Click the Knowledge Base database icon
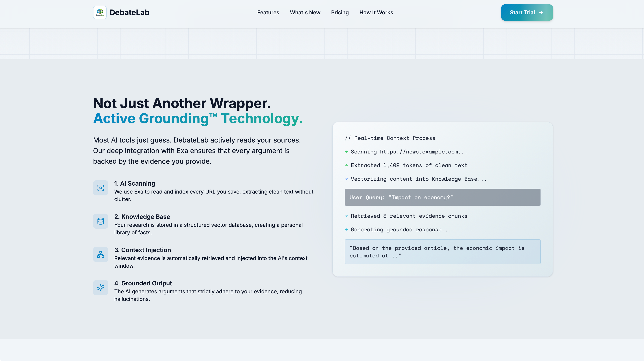The height and width of the screenshot is (361, 644). (x=100, y=221)
